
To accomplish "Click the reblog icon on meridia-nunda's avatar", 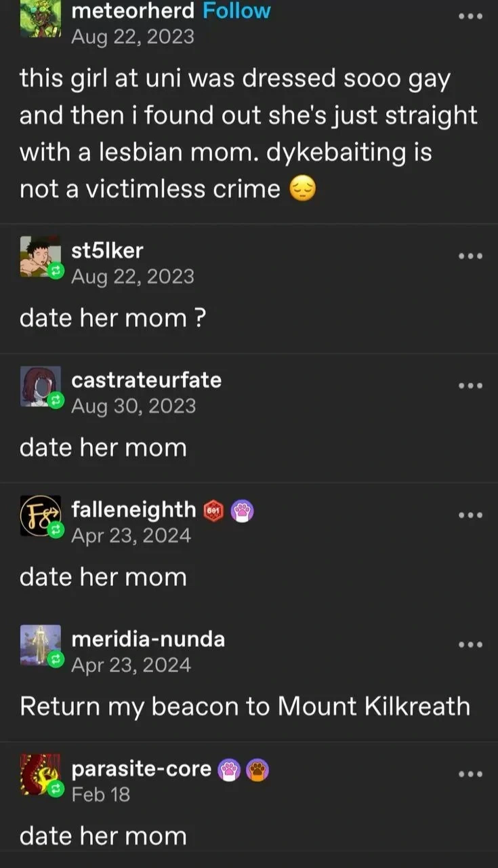I will (x=58, y=659).
